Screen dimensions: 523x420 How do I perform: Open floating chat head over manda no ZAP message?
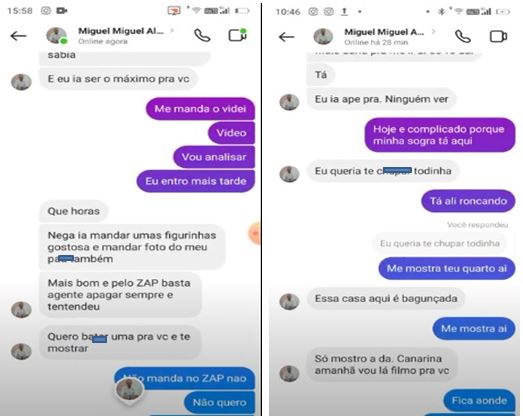(129, 390)
